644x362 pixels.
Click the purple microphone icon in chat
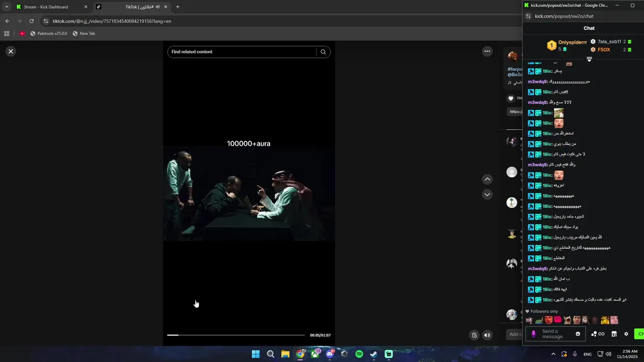(534, 334)
